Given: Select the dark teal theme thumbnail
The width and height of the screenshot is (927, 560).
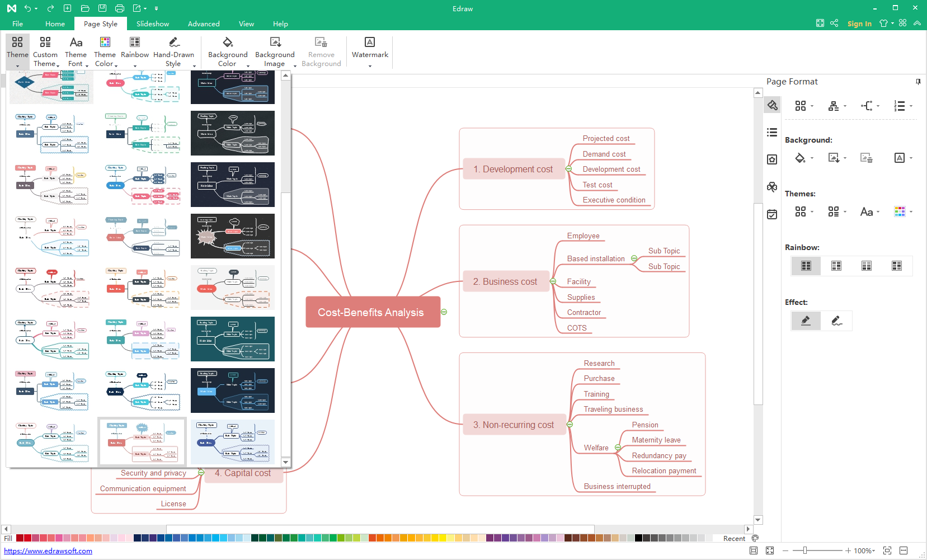Looking at the screenshot, I should tap(233, 339).
